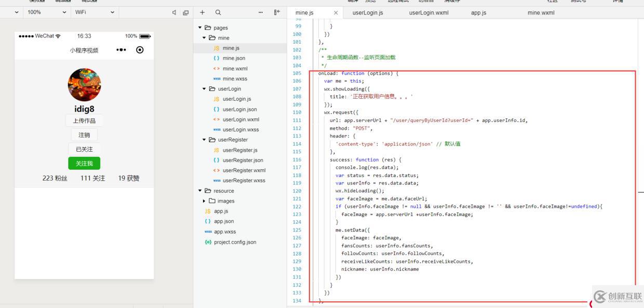Switch to the app.js editor tab
The width and height of the screenshot is (644, 308).
pyautogui.click(x=478, y=12)
